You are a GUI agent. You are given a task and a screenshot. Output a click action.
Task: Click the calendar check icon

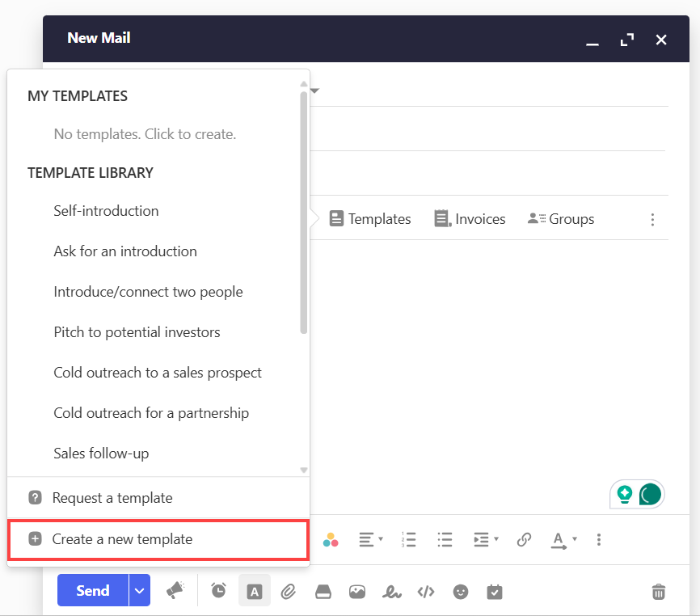pyautogui.click(x=495, y=592)
